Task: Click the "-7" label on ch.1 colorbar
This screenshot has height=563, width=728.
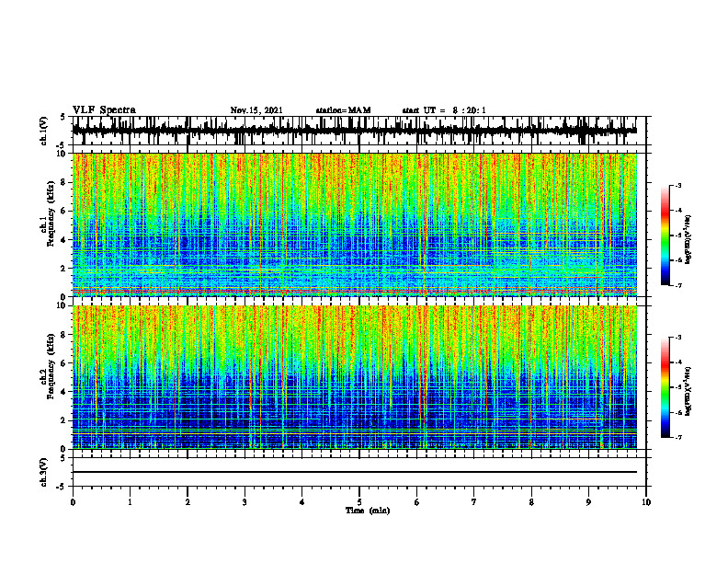Action: [x=678, y=285]
